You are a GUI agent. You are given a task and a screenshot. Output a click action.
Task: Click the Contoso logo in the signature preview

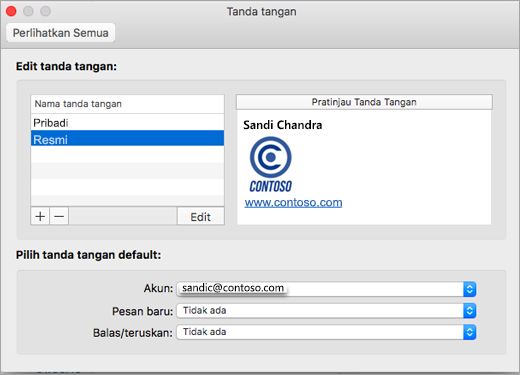pos(271,164)
